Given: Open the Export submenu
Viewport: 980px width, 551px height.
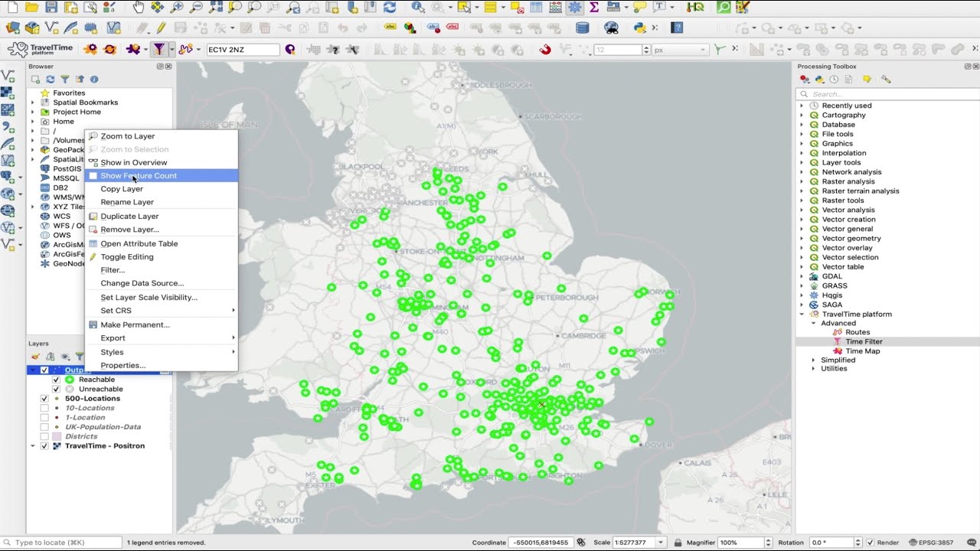Looking at the screenshot, I should (x=162, y=338).
